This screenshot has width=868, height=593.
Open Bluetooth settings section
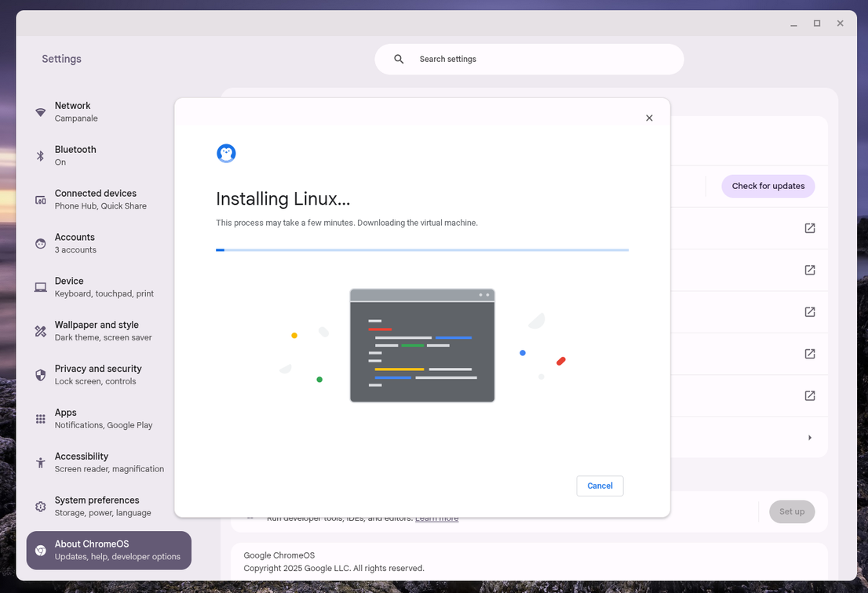click(108, 155)
